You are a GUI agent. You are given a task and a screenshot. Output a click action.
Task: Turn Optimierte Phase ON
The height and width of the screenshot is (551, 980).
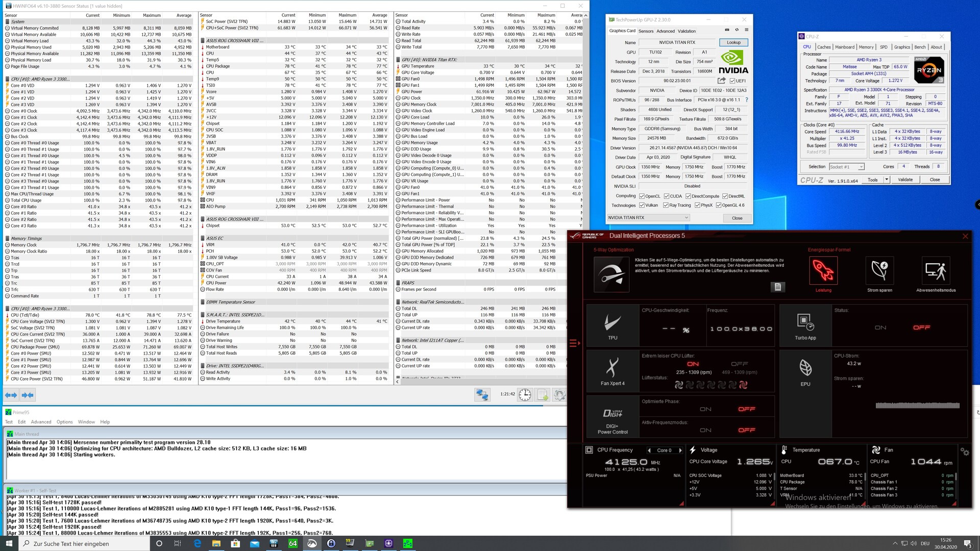click(x=705, y=409)
